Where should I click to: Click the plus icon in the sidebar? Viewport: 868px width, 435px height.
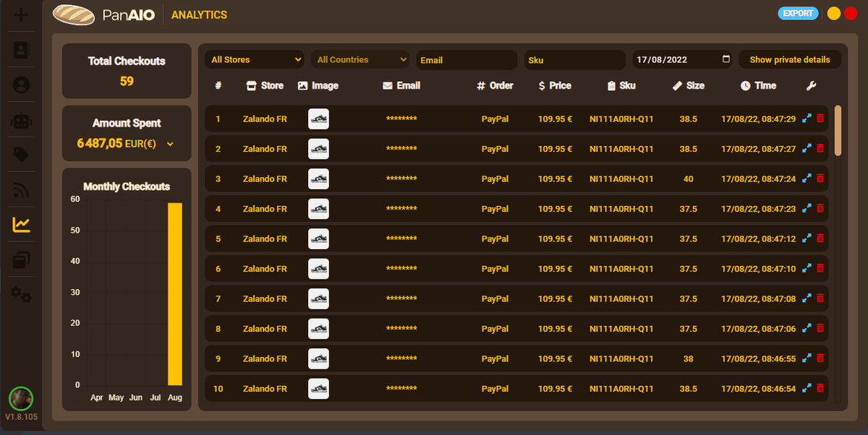coord(22,14)
